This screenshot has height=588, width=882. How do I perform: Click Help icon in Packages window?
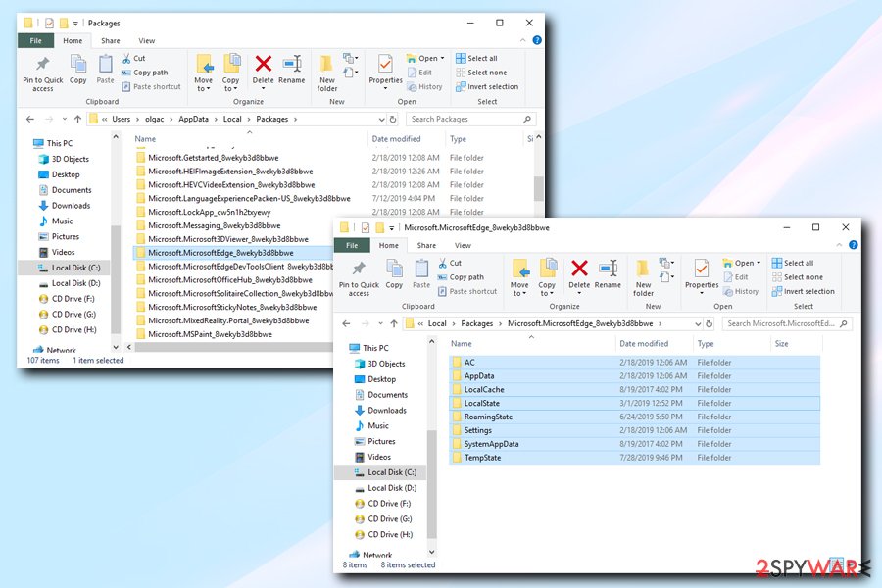tap(537, 40)
